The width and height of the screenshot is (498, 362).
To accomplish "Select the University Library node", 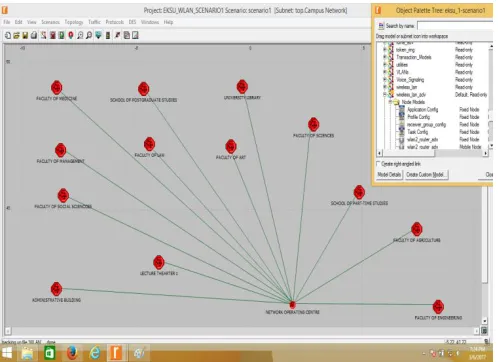I will [242, 87].
